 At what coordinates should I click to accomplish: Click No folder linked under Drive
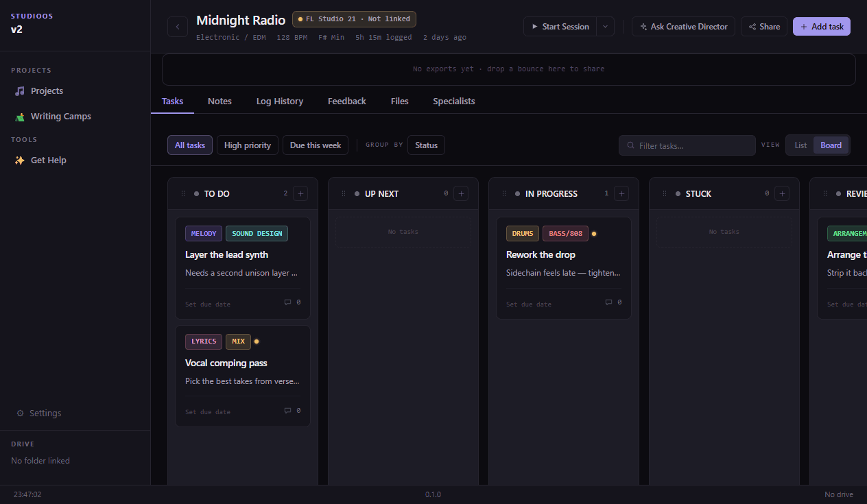40,461
